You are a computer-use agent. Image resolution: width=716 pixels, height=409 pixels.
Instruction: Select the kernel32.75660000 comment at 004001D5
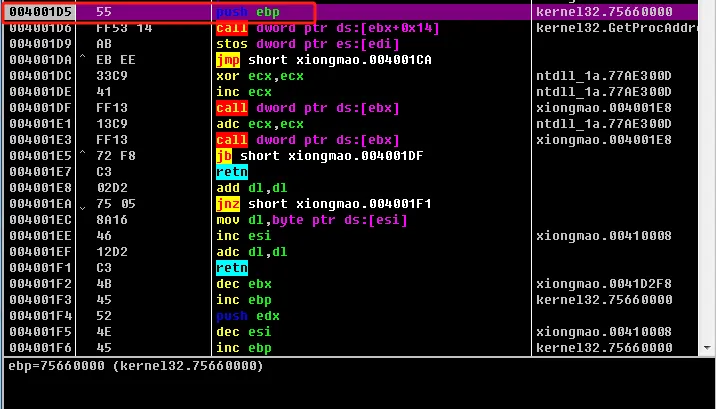[604, 12]
